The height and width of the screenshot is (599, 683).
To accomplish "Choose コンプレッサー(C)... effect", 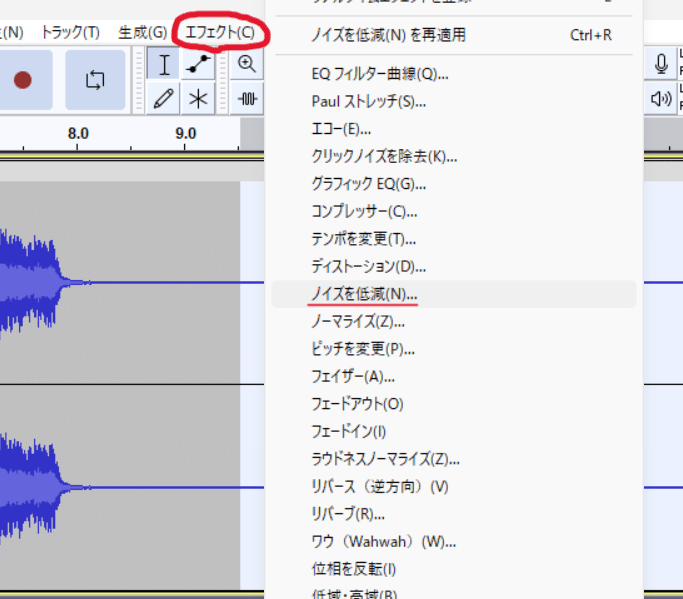I will pyautogui.click(x=453, y=211).
